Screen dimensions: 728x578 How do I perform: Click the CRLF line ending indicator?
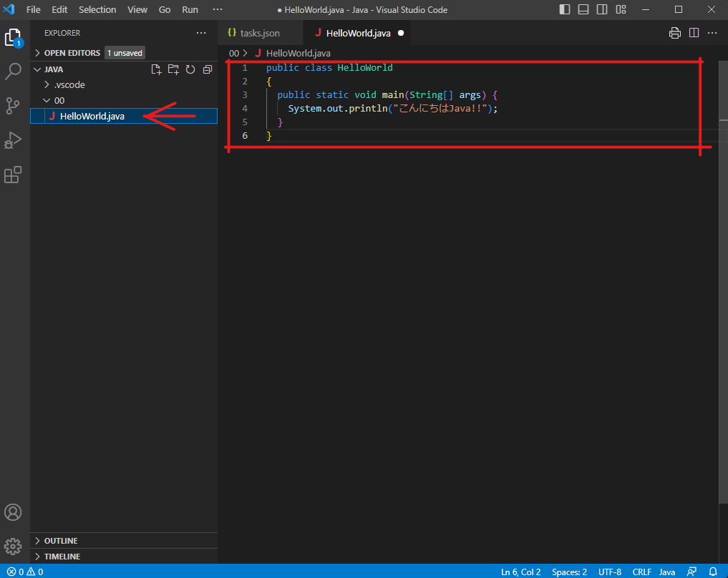641,572
